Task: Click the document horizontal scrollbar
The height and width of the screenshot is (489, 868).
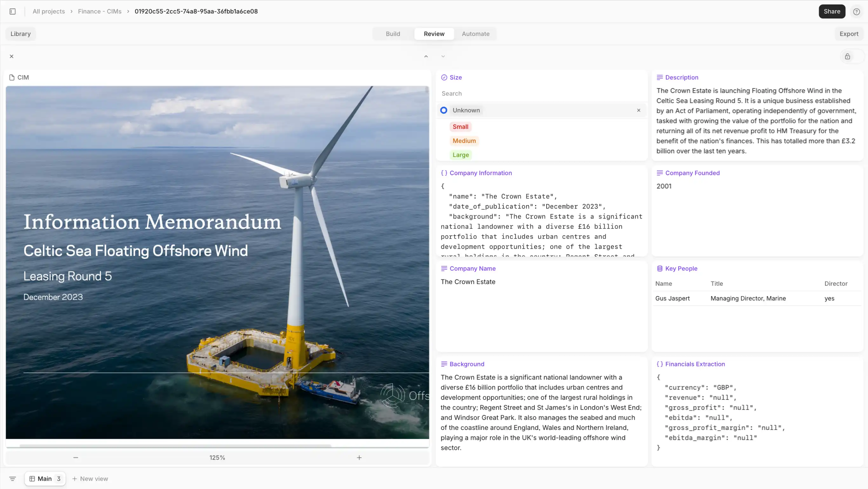Action: [175, 445]
